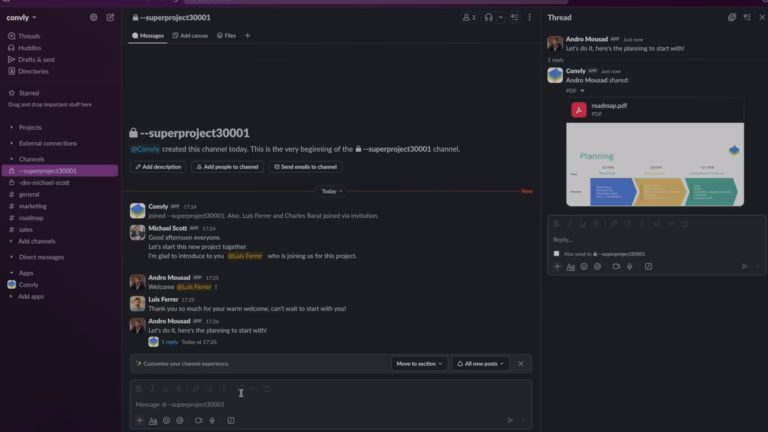Check Also send to --superproject30001

pos(556,254)
